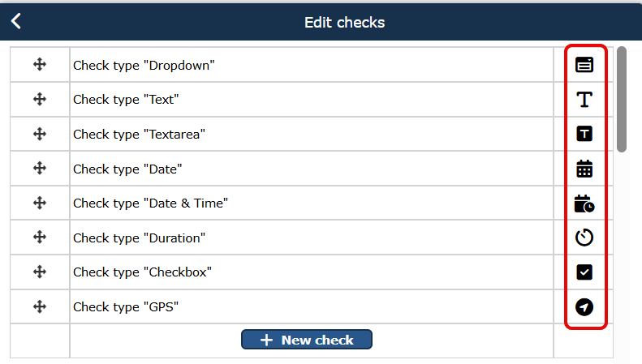Image resolution: width=642 pixels, height=364 pixels.
Task: Click the vertical scrollbar thumb
Action: (x=622, y=100)
